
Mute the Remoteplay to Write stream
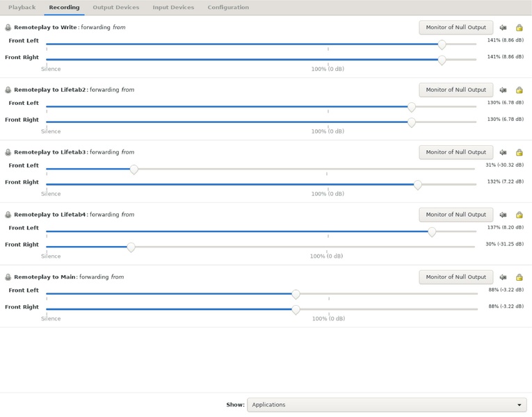(x=503, y=28)
